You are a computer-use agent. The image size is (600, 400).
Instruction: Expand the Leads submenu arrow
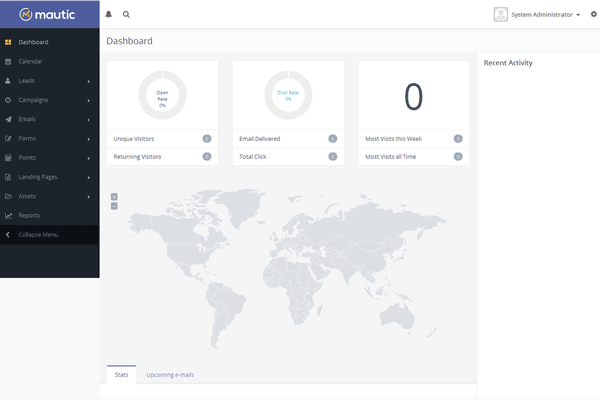pos(89,81)
